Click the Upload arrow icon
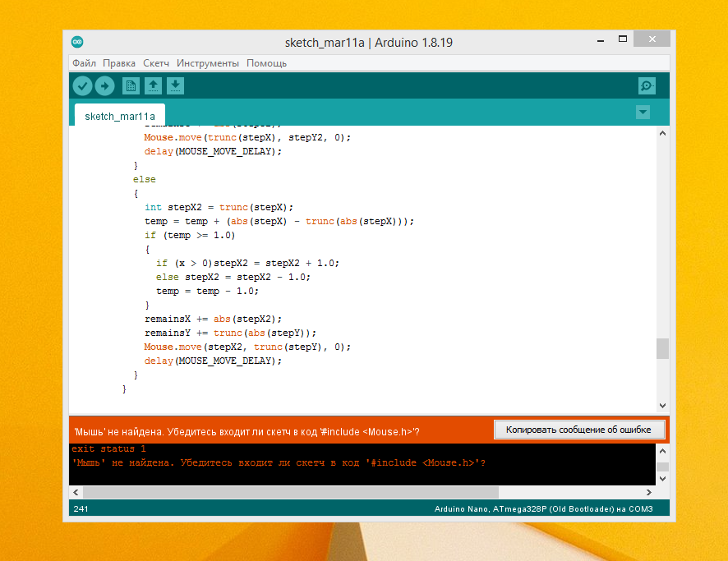The width and height of the screenshot is (728, 561). [104, 85]
